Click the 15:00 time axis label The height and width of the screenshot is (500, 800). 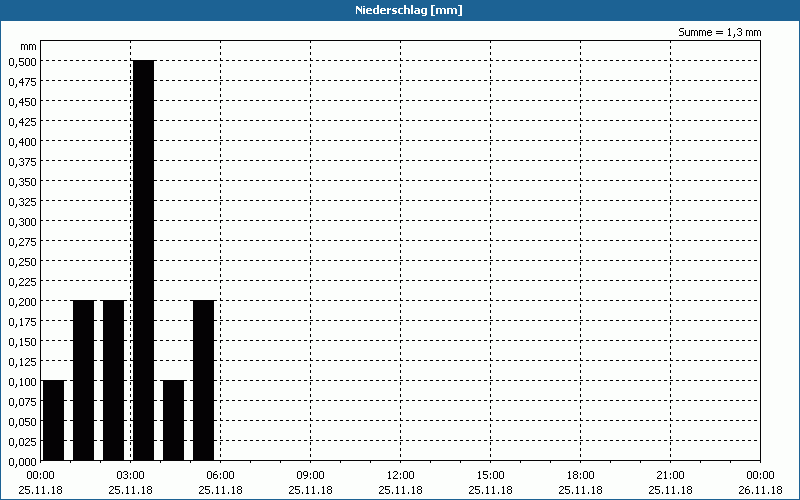(x=490, y=476)
